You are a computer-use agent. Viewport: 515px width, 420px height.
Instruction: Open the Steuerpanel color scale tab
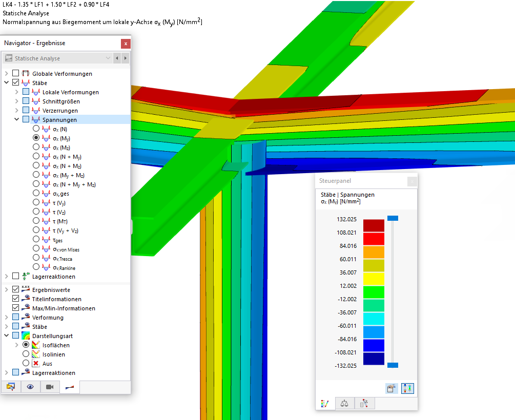(325, 404)
